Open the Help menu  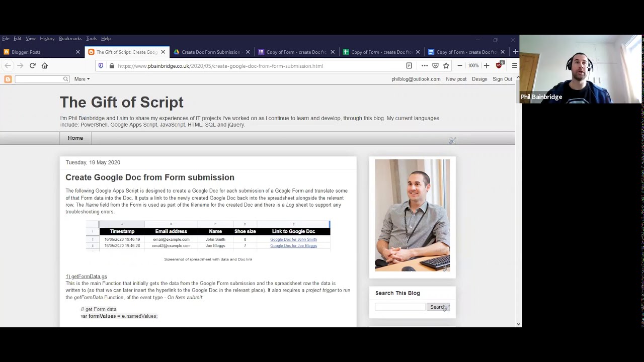pos(106,39)
